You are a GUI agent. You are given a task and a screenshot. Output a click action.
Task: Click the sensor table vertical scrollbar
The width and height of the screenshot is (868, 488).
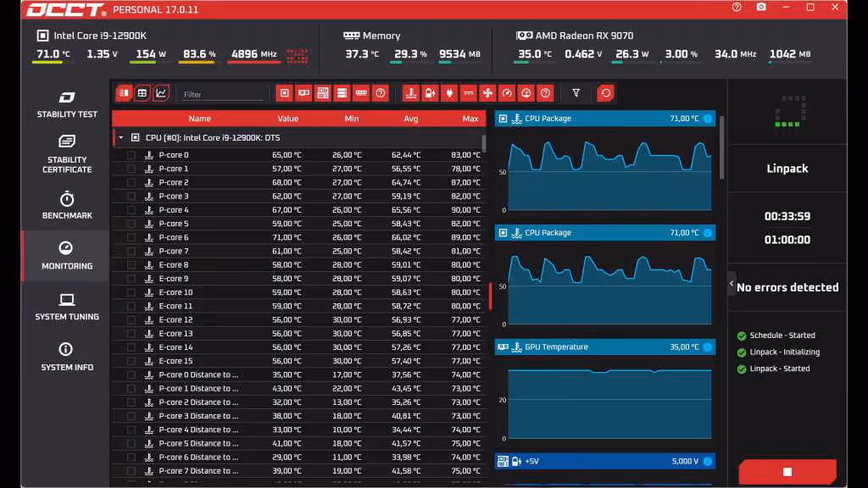click(484, 143)
